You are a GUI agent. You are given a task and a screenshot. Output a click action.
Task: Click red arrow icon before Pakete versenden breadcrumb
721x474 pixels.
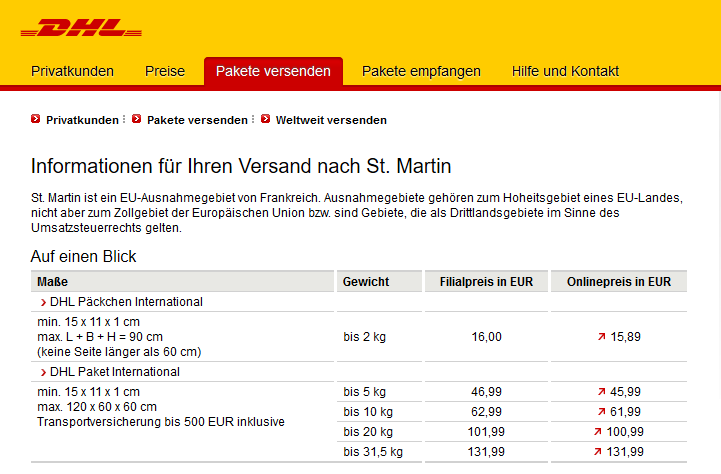[x=137, y=119]
